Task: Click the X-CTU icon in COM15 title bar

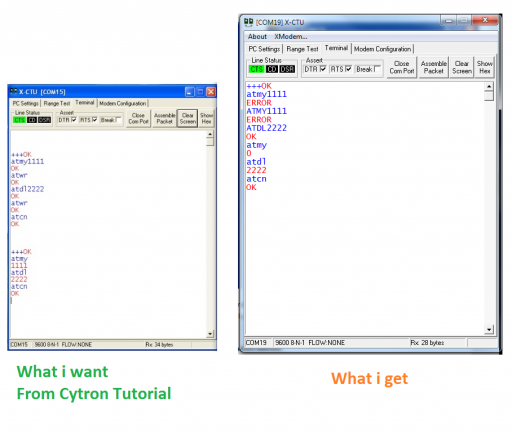Action: point(13,91)
